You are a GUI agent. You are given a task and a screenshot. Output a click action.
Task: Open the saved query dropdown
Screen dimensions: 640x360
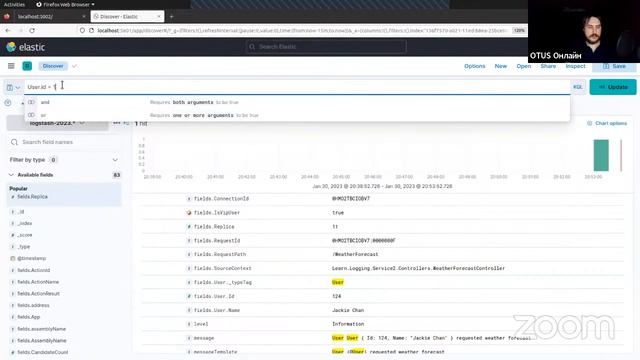[x=13, y=87]
